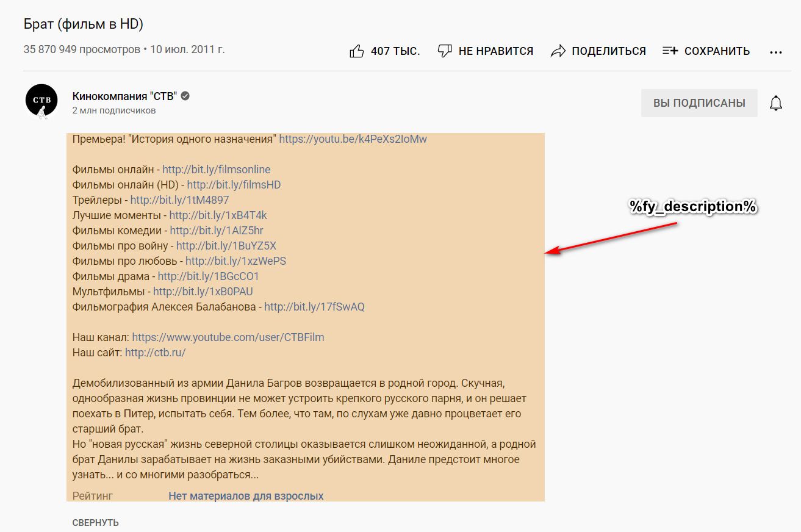Click the 35 870 949 просмотров view count
The image size is (801, 532).
[82, 49]
